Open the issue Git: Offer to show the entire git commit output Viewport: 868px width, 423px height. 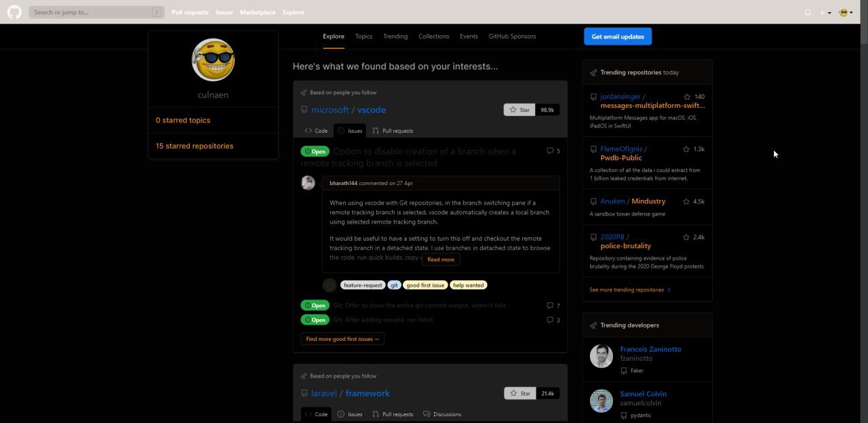[x=420, y=306]
